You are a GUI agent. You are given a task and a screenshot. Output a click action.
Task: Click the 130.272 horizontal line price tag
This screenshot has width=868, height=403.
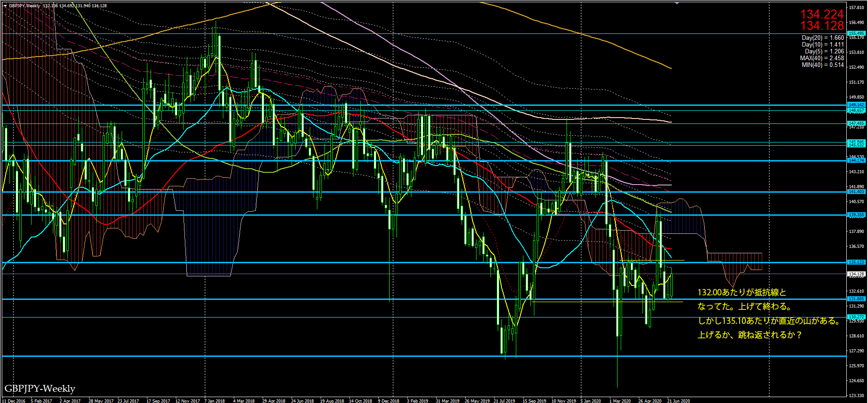pyautogui.click(x=856, y=317)
